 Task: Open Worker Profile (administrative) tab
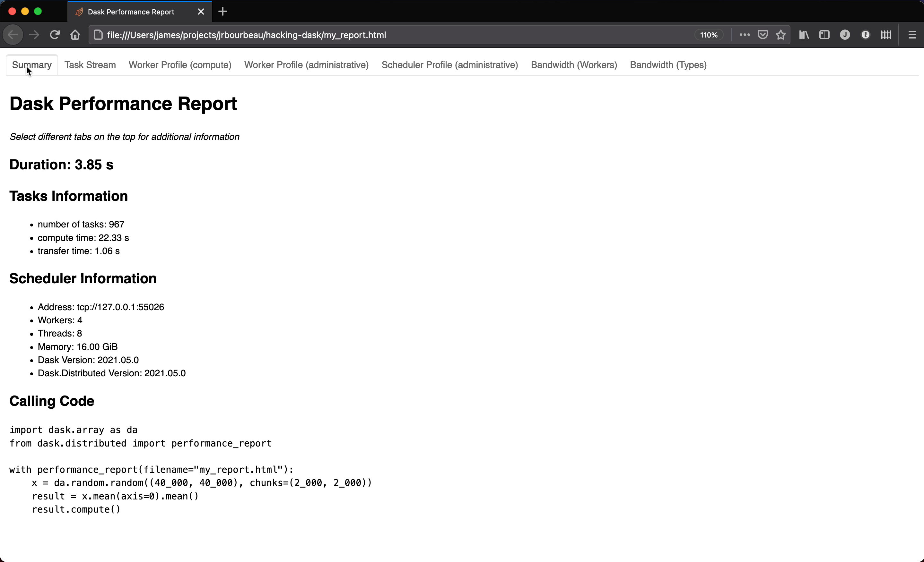tap(306, 65)
